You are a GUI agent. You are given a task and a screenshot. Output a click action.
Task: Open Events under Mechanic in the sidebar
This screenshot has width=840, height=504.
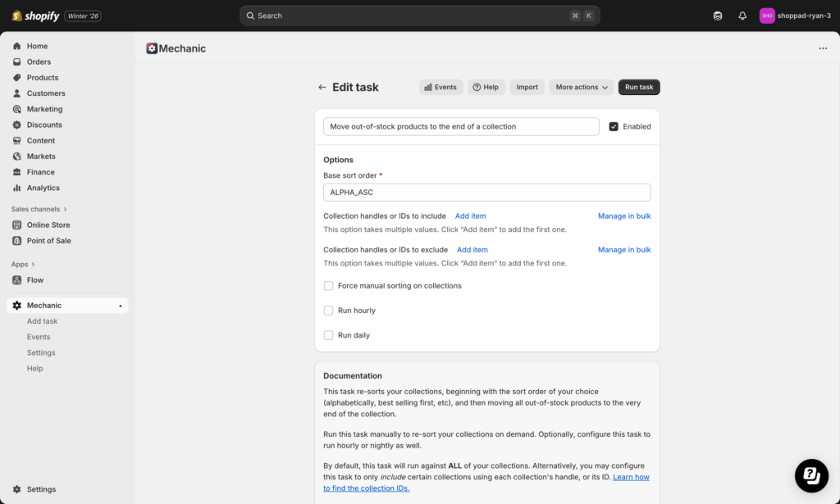point(39,337)
